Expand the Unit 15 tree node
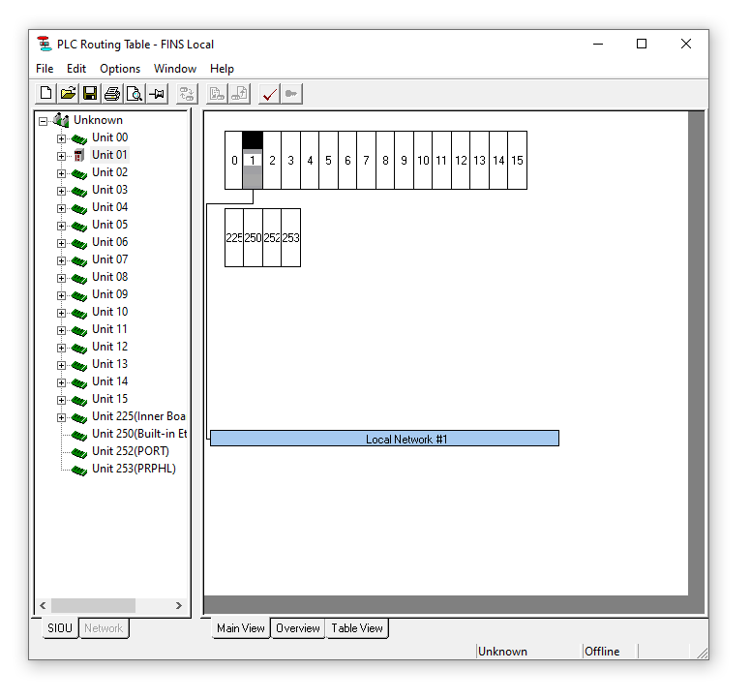 click(61, 400)
